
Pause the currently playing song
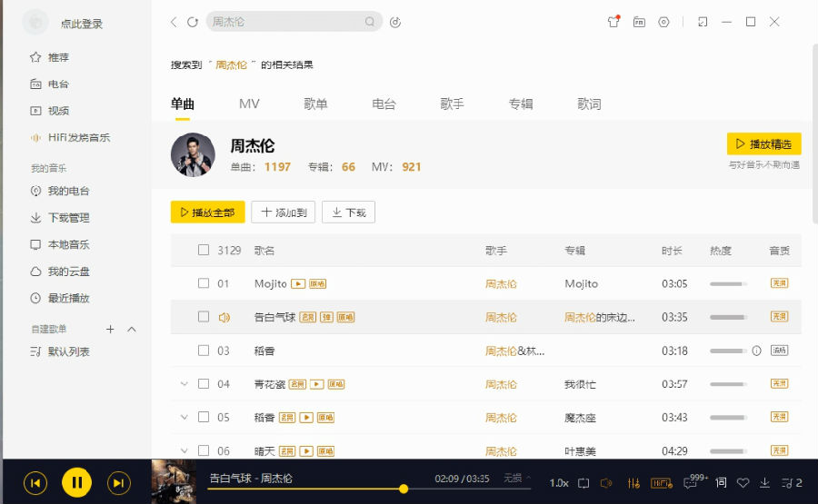76,482
